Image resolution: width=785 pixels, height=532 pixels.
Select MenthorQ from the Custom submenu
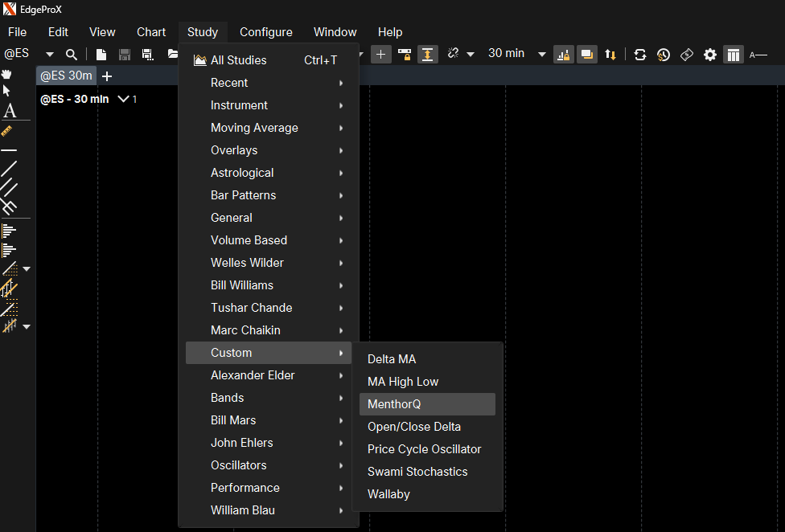coord(396,404)
